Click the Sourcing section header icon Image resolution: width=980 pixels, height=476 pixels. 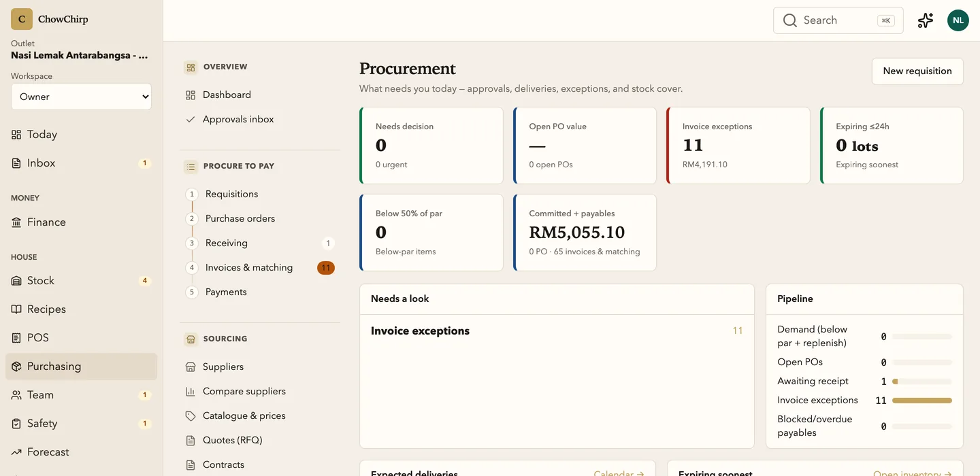coord(191,339)
